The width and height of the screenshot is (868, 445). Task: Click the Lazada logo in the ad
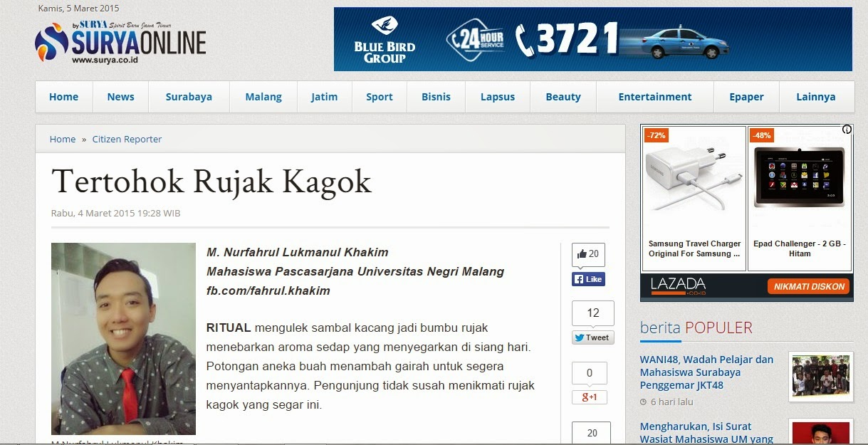coord(678,286)
